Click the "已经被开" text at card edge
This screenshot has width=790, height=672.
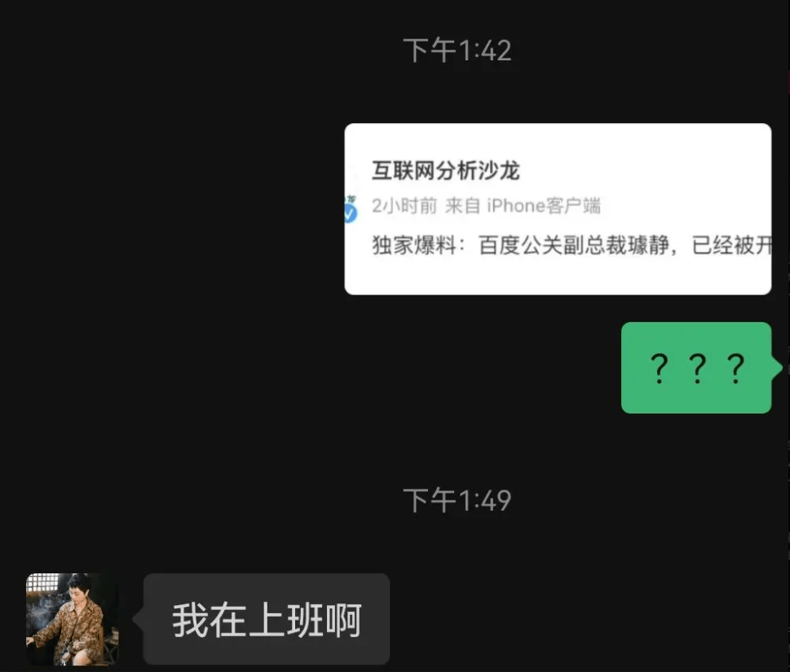731,245
